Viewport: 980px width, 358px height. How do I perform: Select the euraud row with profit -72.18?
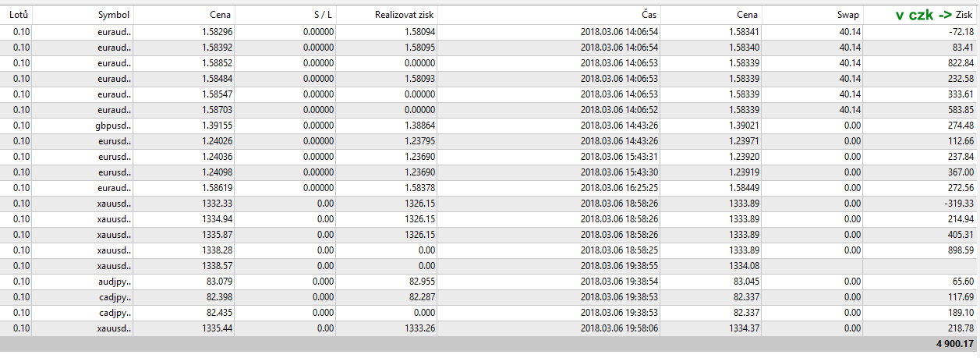(x=490, y=31)
